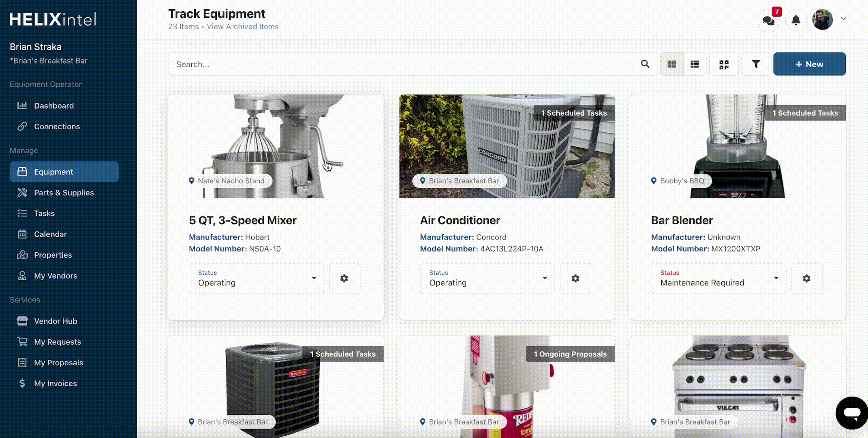
Task: Click the Calendar icon in sidebar
Action: (22, 234)
